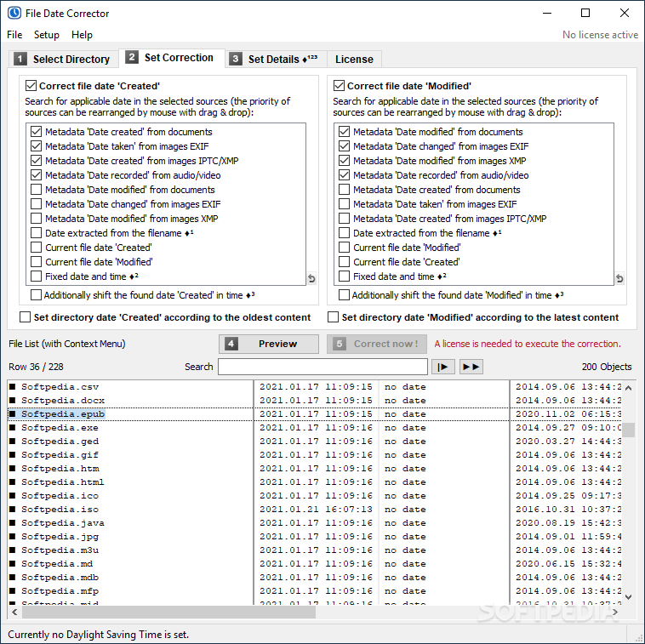Click the 2020.11.02 date in Softpedia.epub row
The image size is (645, 644).
[x=568, y=413]
